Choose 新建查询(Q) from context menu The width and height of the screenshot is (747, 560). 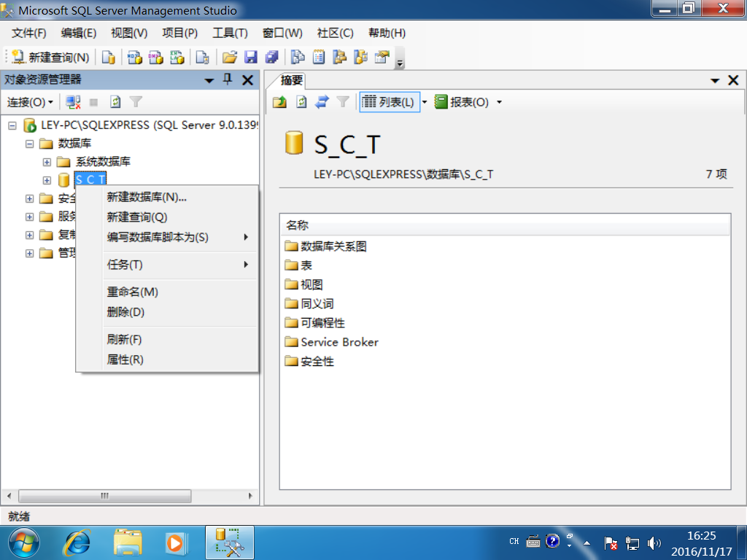(x=167, y=217)
